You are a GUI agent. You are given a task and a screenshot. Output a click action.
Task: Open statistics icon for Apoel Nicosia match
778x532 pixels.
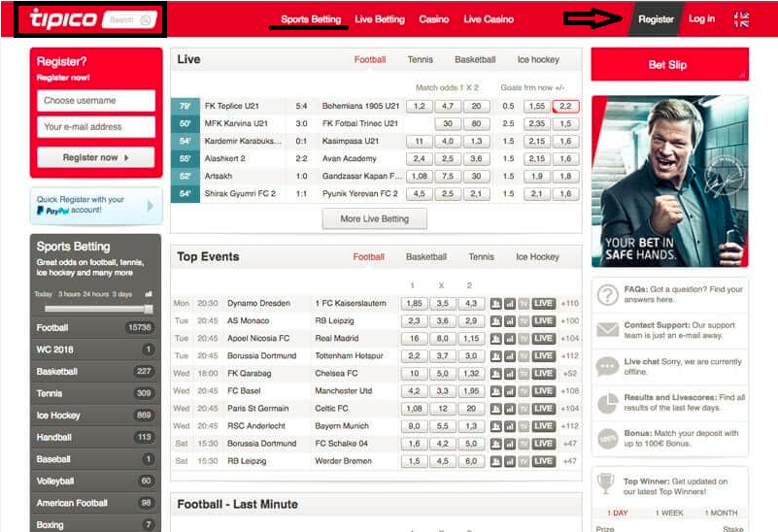click(x=510, y=339)
